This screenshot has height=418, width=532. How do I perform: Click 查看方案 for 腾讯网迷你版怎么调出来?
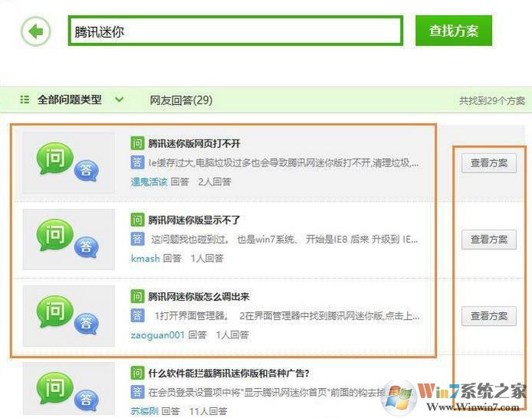pos(488,316)
